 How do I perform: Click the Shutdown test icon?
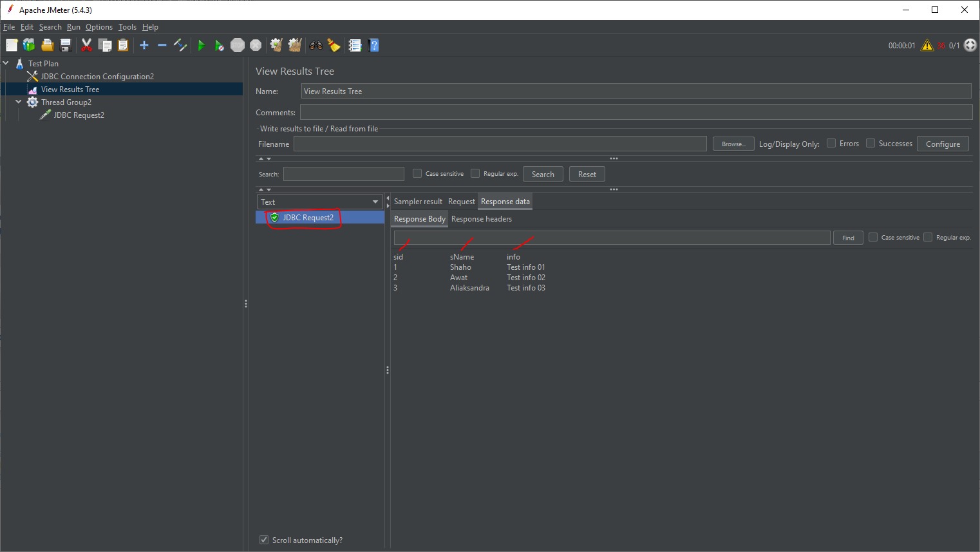256,45
